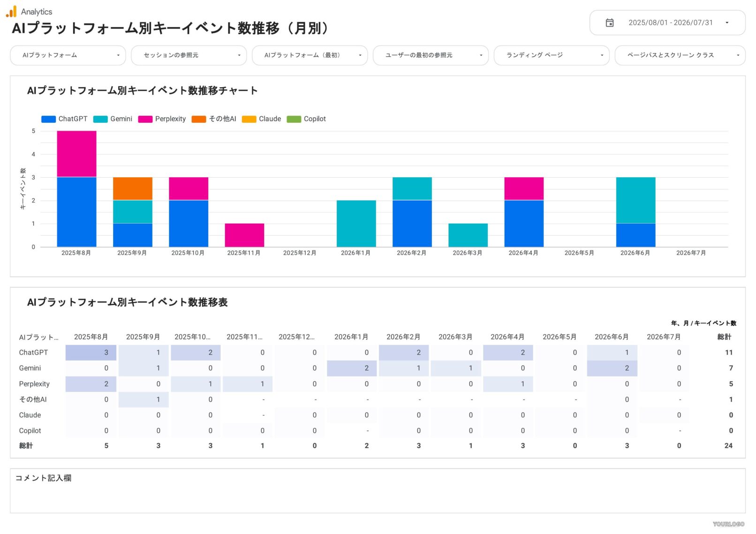Viewport: 756px width, 534px height.
Task: Click the calendar icon in date range
Action: (609, 23)
